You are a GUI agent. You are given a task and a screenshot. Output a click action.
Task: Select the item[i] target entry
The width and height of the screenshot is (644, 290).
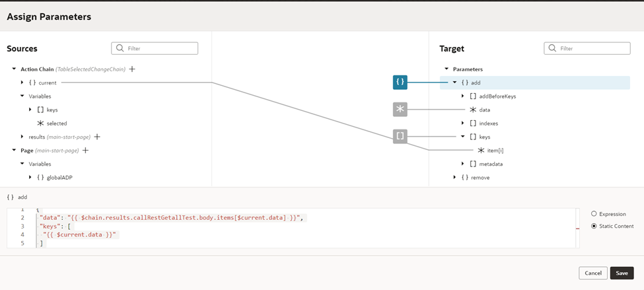[496, 151]
